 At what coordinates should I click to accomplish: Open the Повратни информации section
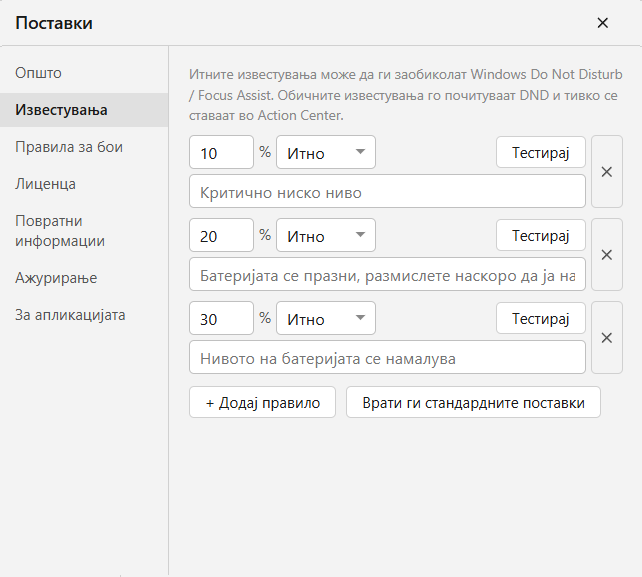pyautogui.click(x=84, y=231)
